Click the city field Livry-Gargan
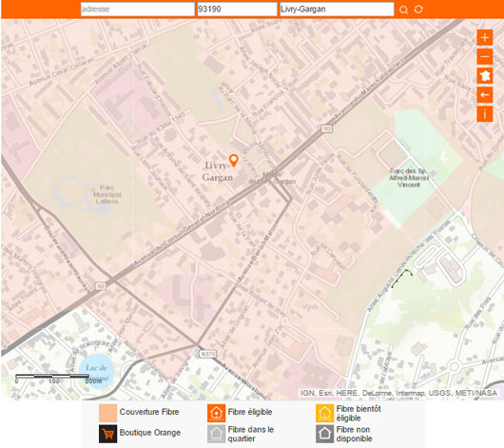 tap(337, 9)
